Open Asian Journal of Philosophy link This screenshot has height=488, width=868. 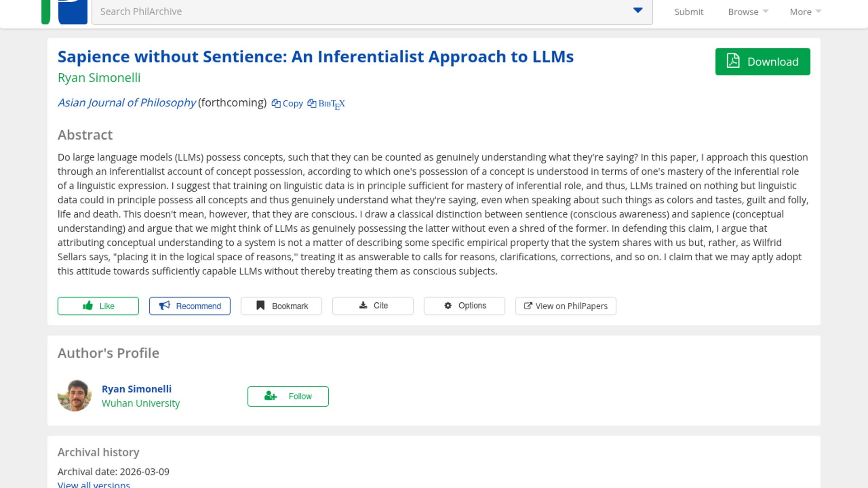coord(127,103)
